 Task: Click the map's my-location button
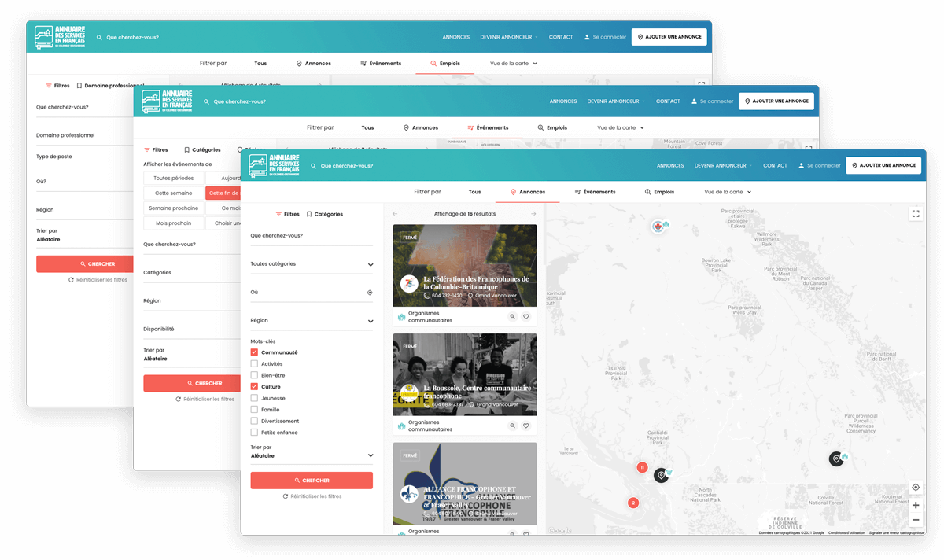coord(916,488)
